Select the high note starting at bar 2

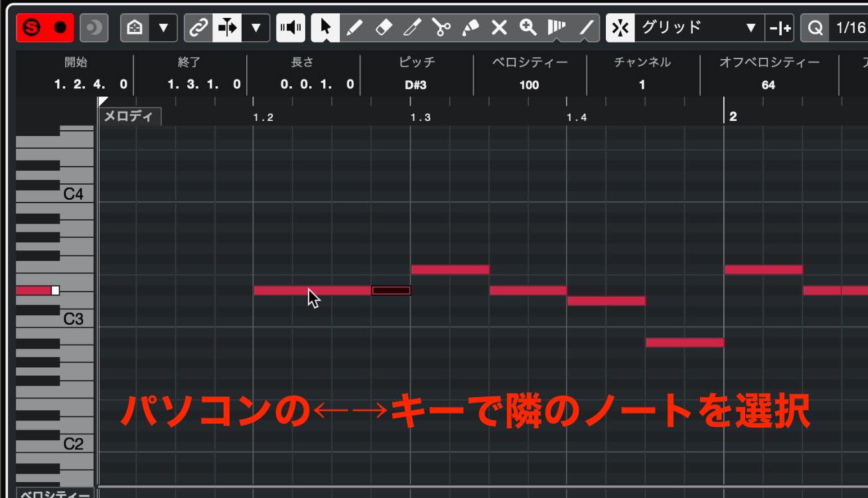point(764,270)
